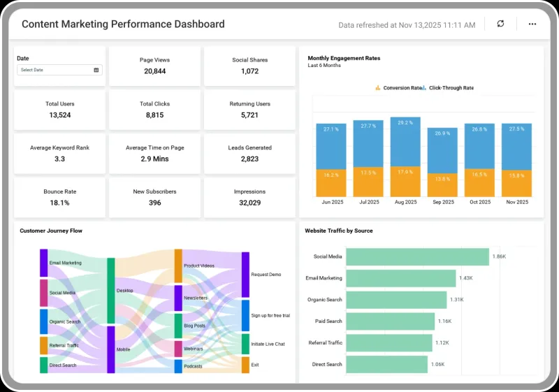Toggle the Conversion Rate legend icon
This screenshot has height=392, width=559.
point(378,87)
